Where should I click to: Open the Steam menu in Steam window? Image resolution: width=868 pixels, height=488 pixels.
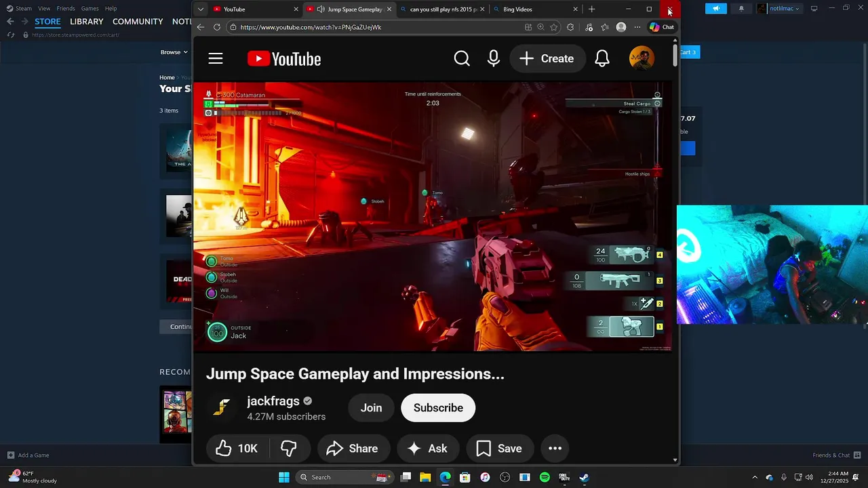[x=19, y=8]
